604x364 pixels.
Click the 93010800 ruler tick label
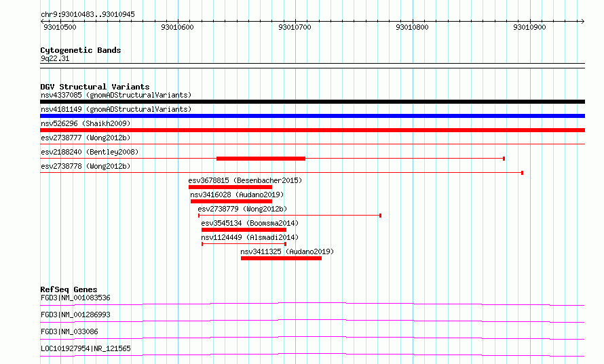tap(412, 27)
